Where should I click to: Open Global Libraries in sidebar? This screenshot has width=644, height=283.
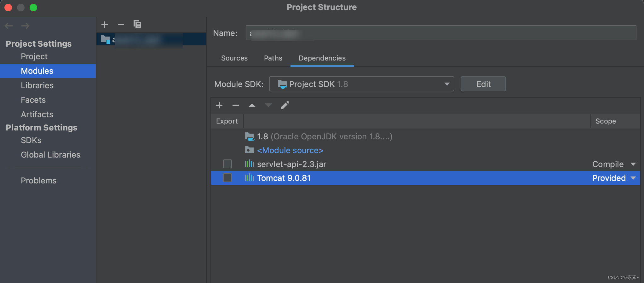click(50, 155)
